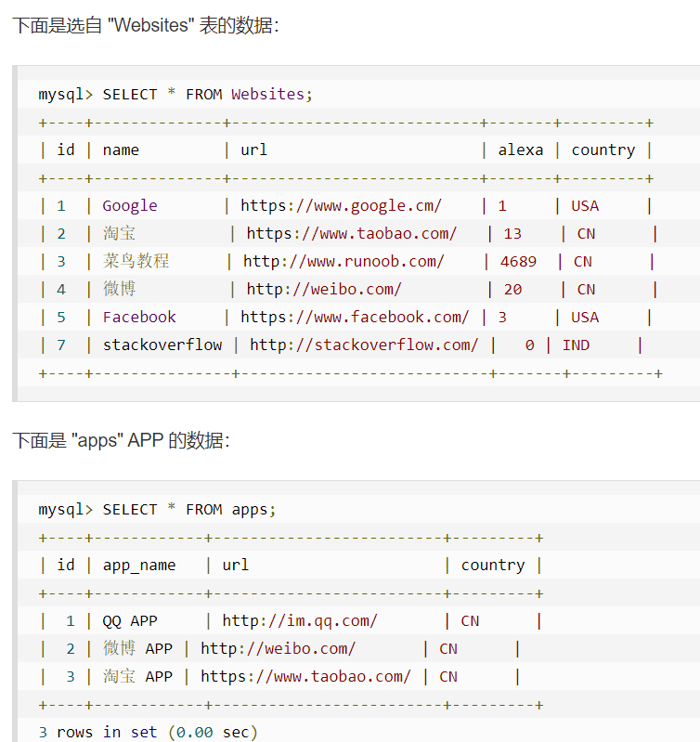Click "淘宝" name cell in Websites table

(119, 233)
